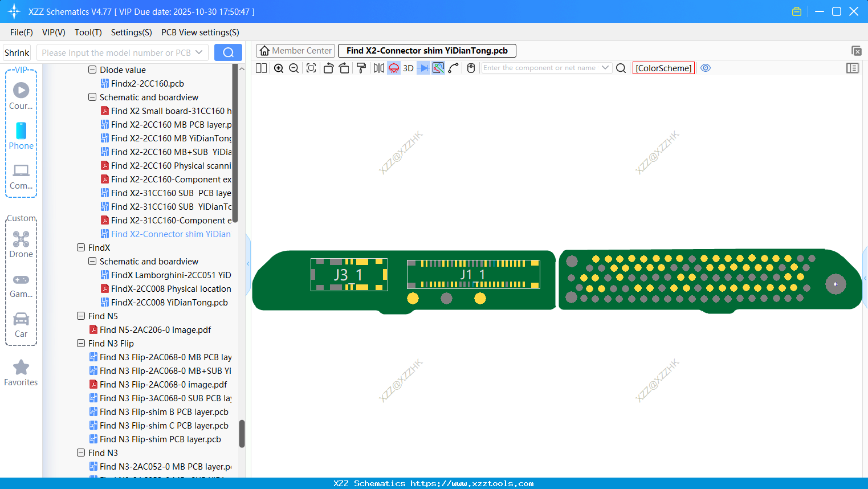The image size is (868, 489).
Task: Select the Computer category
Action: tap(21, 177)
